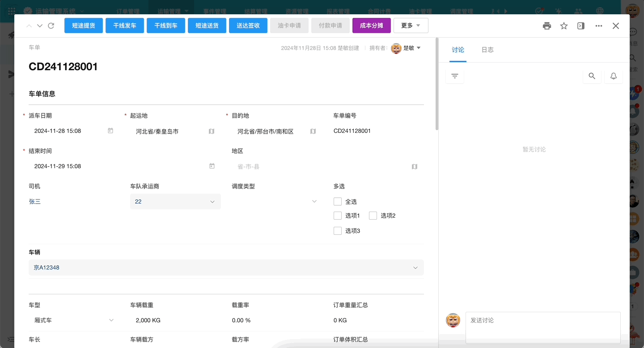Click the filter icon in discussion panel
Viewport: 644px width, 348px height.
click(455, 76)
